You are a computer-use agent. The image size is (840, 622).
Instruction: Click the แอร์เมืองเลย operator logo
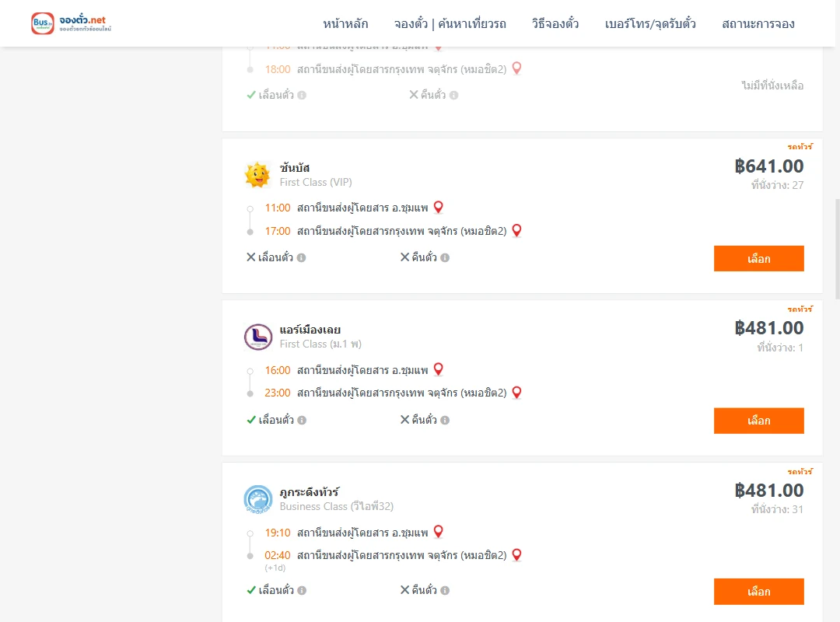click(x=258, y=337)
